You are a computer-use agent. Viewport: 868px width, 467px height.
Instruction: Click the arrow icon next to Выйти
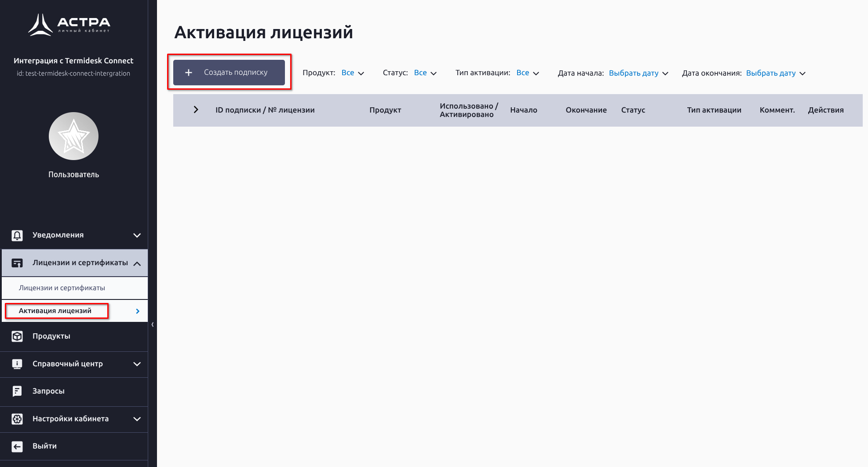tap(17, 446)
